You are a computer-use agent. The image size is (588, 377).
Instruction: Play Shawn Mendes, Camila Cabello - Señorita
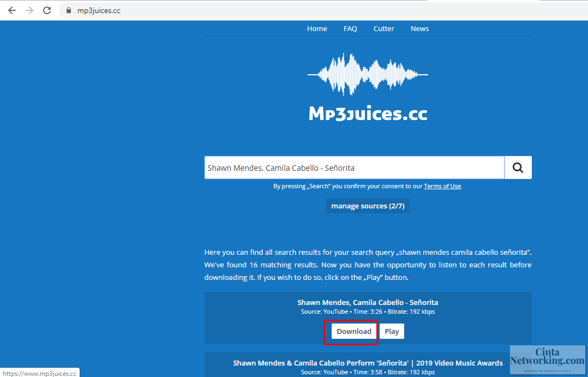[392, 331]
